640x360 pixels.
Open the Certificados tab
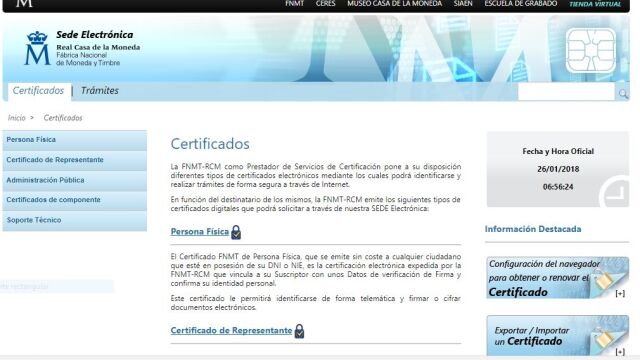(x=38, y=91)
